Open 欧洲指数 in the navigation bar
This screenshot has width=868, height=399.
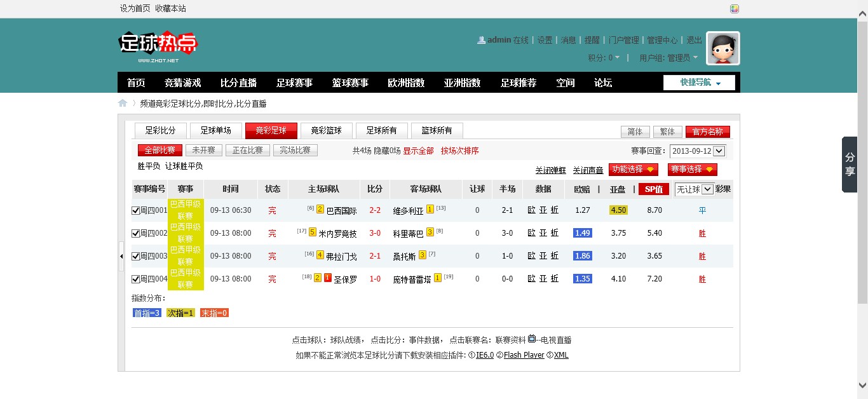click(406, 83)
